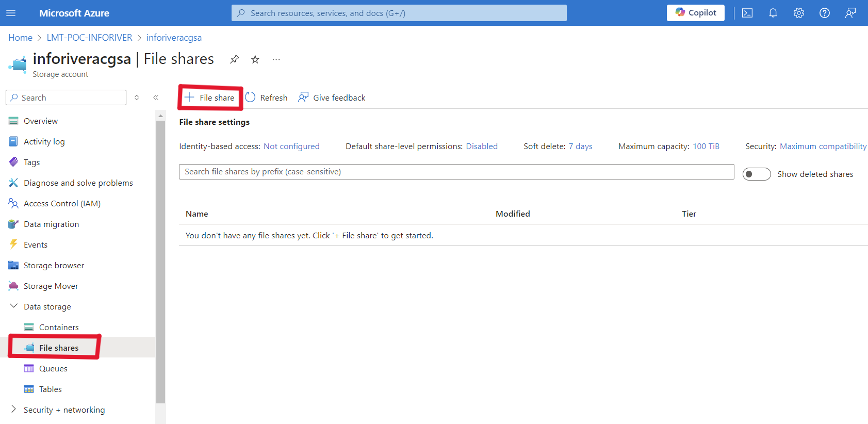Click the Refresh toolbar button
The height and width of the screenshot is (424, 868).
tap(267, 97)
